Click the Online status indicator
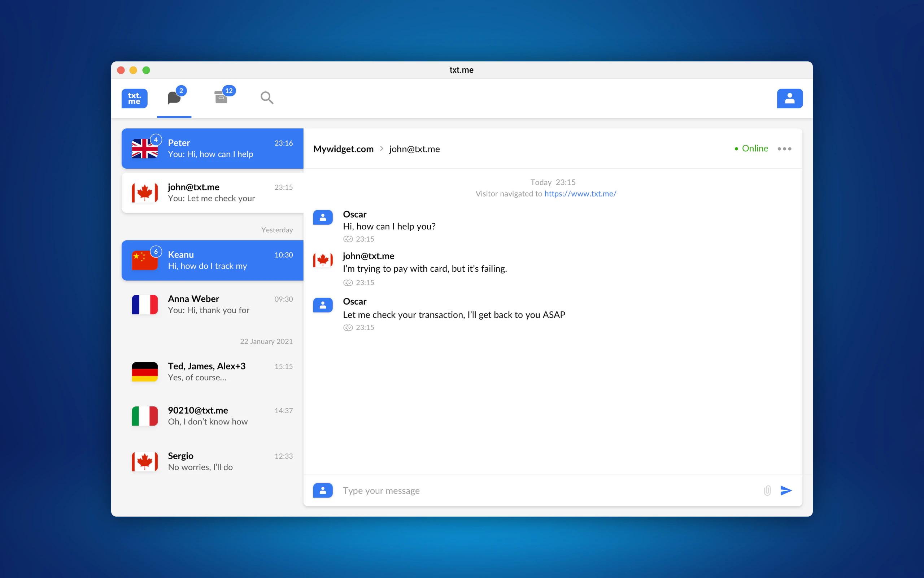 pyautogui.click(x=751, y=148)
